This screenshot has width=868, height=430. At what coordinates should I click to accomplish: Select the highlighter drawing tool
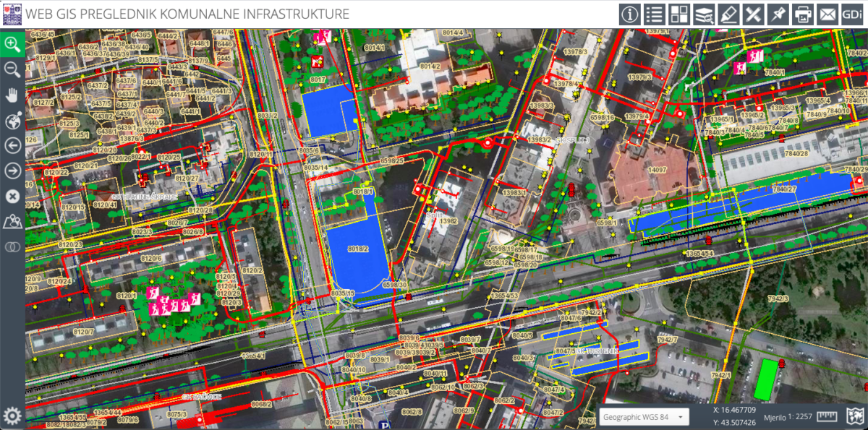pos(728,14)
